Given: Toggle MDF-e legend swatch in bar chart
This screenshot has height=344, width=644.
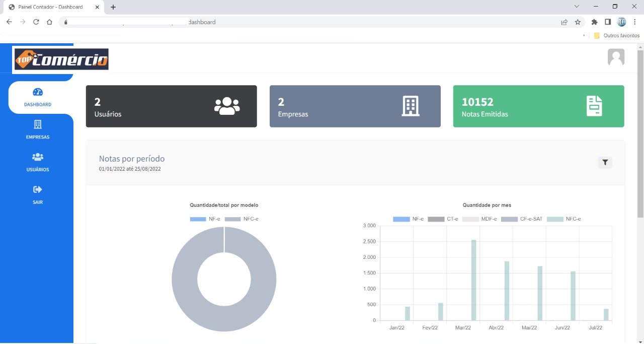Looking at the screenshot, I should click(470, 219).
